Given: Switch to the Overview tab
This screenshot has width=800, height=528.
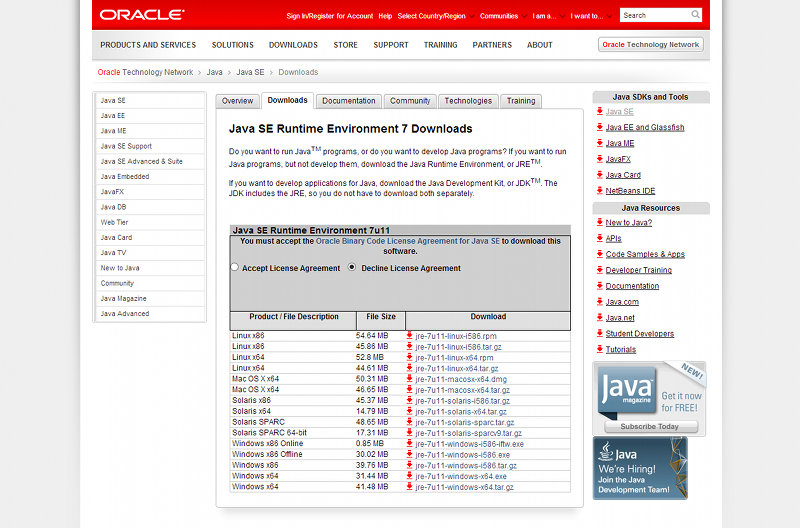Looking at the screenshot, I should point(237,101).
